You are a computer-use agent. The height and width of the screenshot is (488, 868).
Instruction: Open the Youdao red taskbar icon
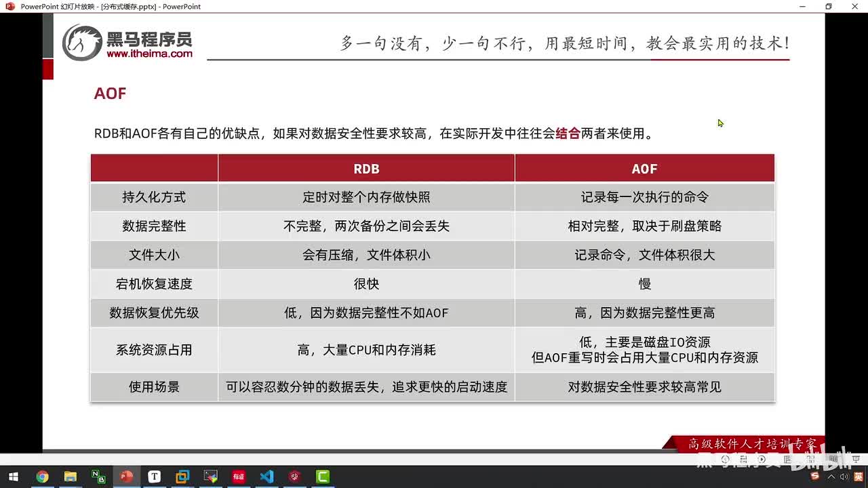[239, 476]
